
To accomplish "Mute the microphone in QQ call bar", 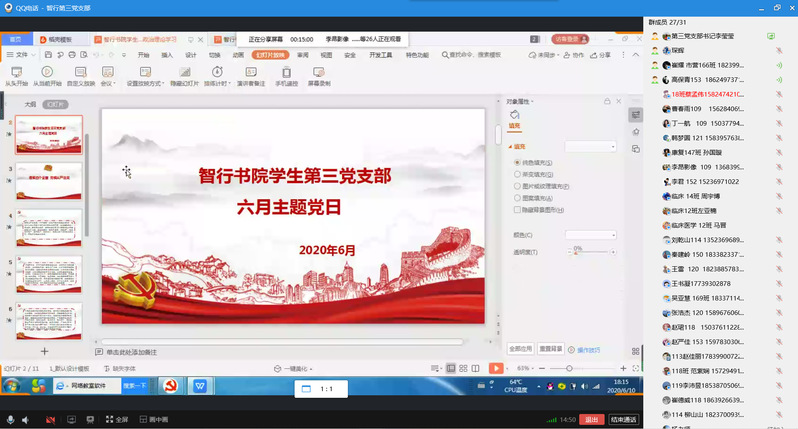I will (10, 419).
